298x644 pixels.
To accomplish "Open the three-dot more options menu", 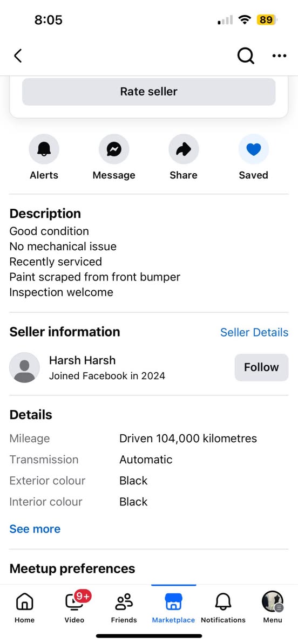I will (x=279, y=56).
